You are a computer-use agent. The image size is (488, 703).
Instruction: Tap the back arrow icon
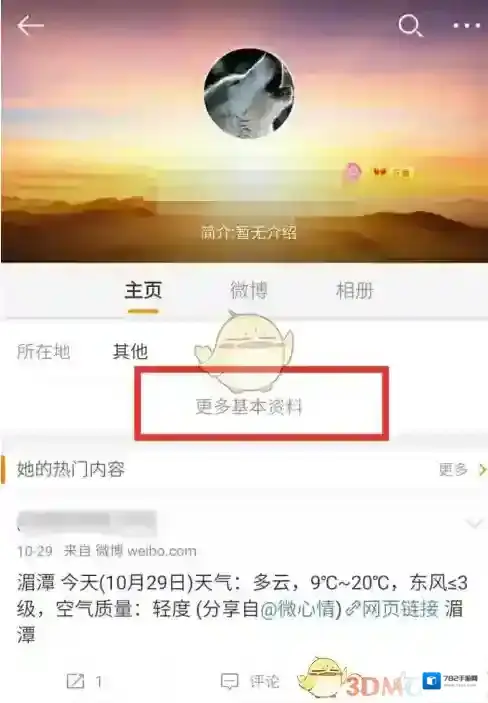click(30, 25)
